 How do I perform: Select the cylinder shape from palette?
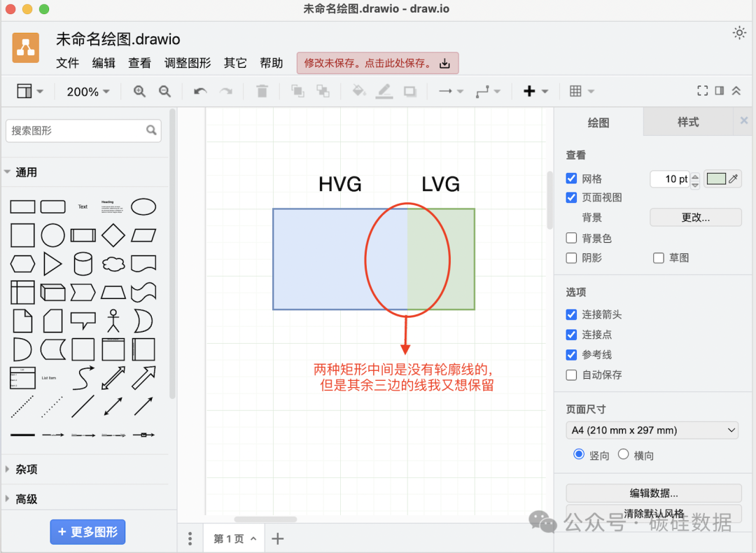point(83,264)
